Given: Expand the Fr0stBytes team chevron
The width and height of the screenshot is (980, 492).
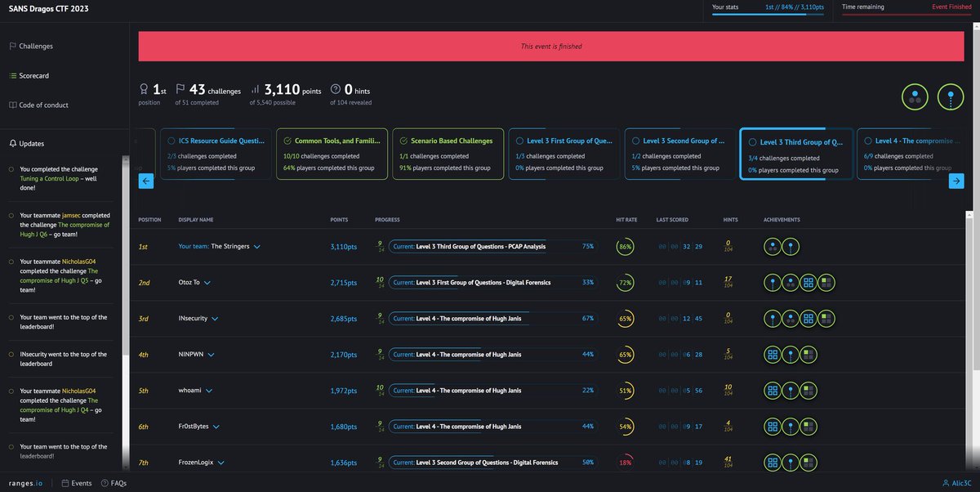Looking at the screenshot, I should click(x=218, y=427).
